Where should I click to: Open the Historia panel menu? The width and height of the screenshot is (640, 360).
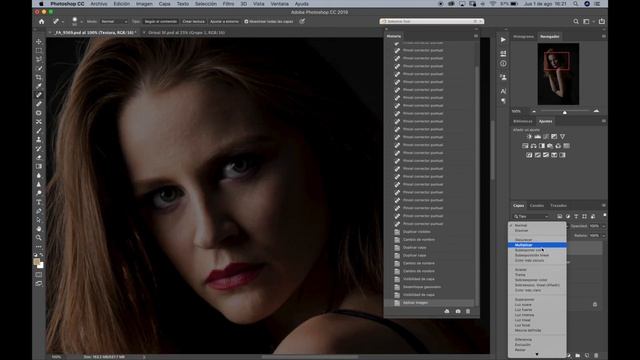pyautogui.click(x=476, y=36)
